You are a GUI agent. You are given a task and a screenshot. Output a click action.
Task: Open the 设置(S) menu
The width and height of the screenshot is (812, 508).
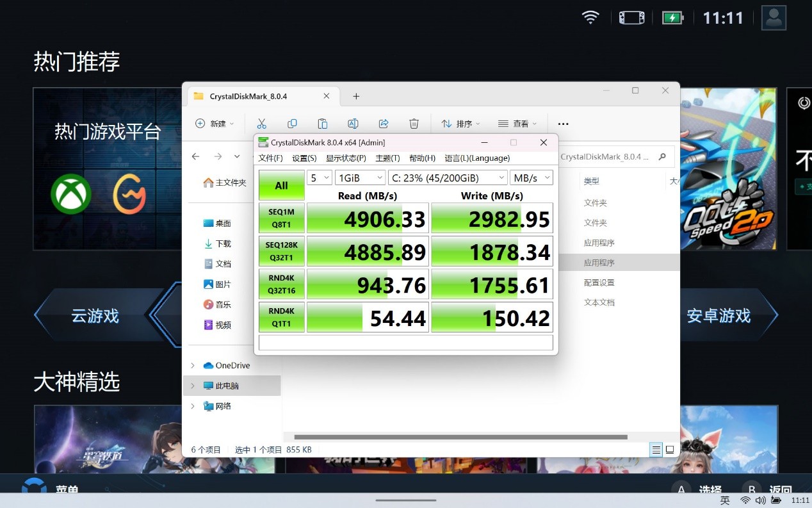point(304,158)
